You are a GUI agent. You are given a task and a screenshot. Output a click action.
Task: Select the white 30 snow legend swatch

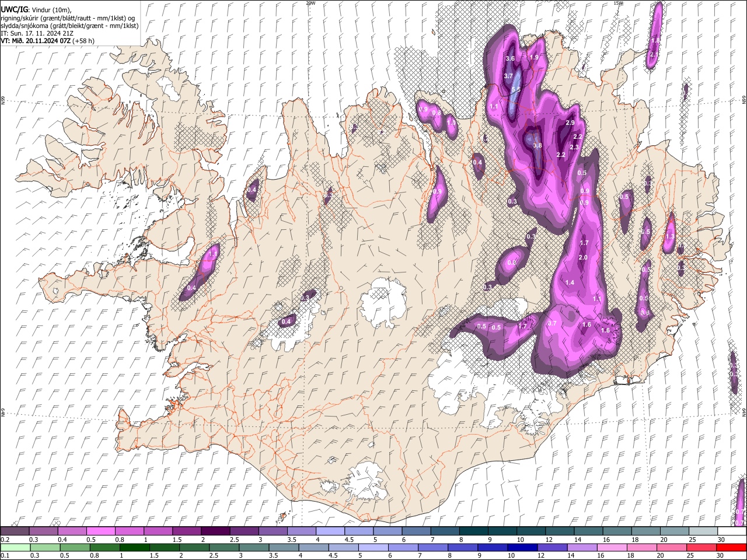pos(732,531)
